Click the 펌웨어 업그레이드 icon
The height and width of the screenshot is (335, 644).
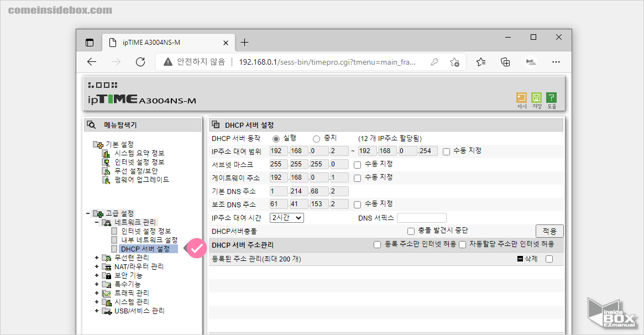[106, 180]
